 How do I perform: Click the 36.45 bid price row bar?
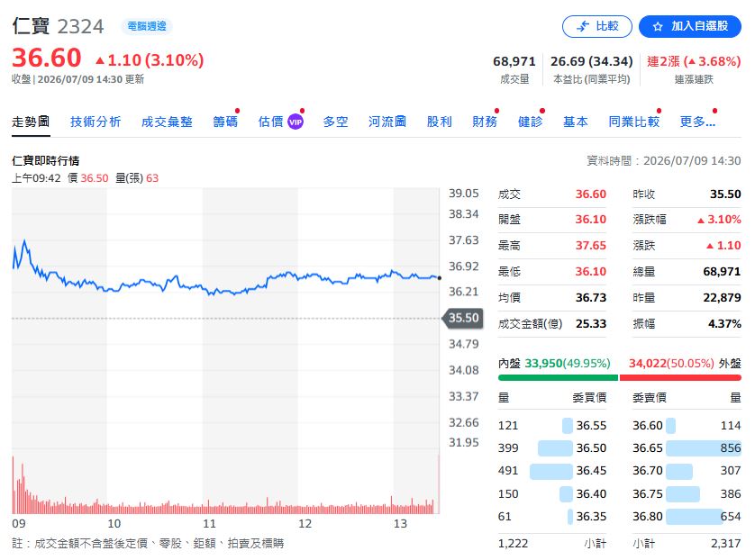click(551, 471)
